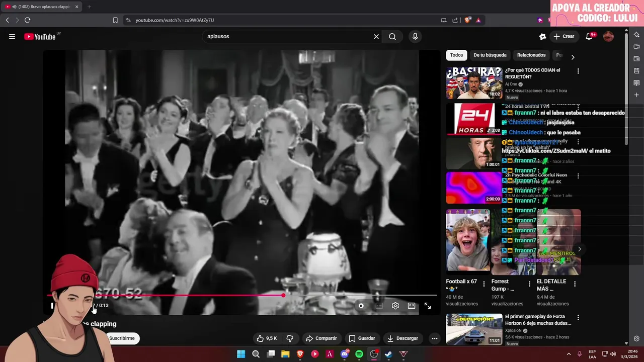
Task: Open the more actions three-dot button below the video
Action: 434,338
